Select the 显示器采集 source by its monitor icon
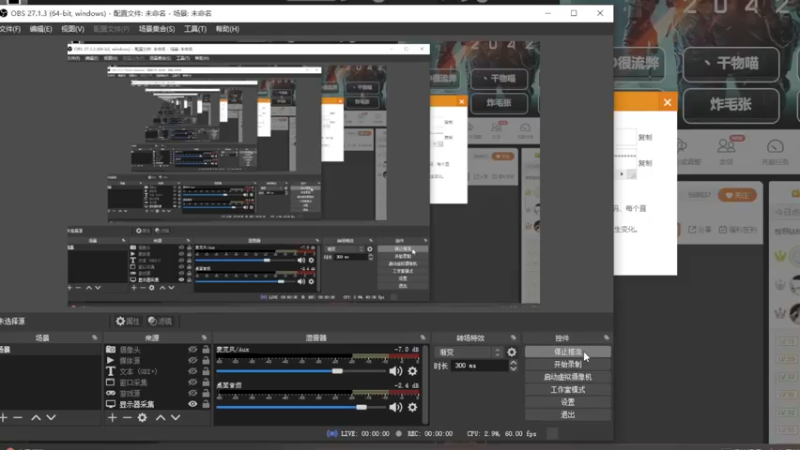Image resolution: width=800 pixels, height=450 pixels. tap(111, 404)
